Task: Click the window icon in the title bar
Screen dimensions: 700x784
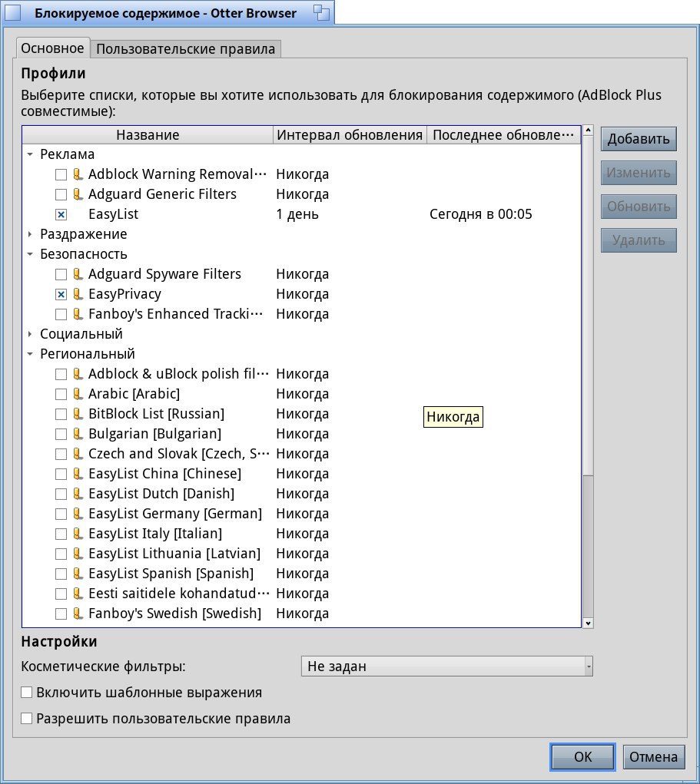Action: click(12, 12)
